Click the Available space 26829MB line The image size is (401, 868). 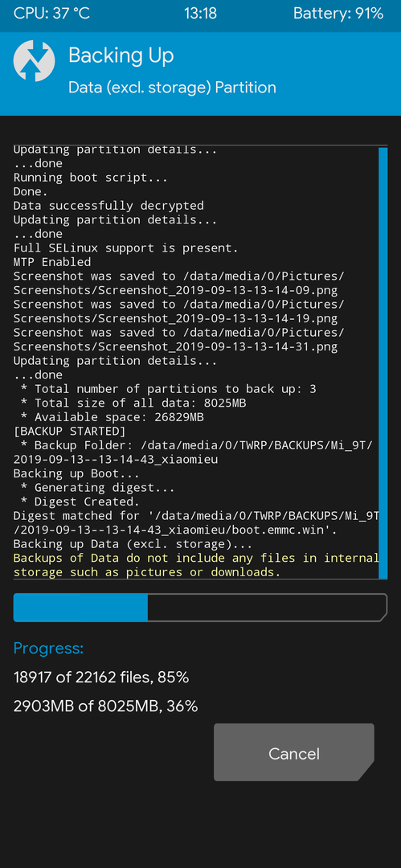[x=112, y=417]
